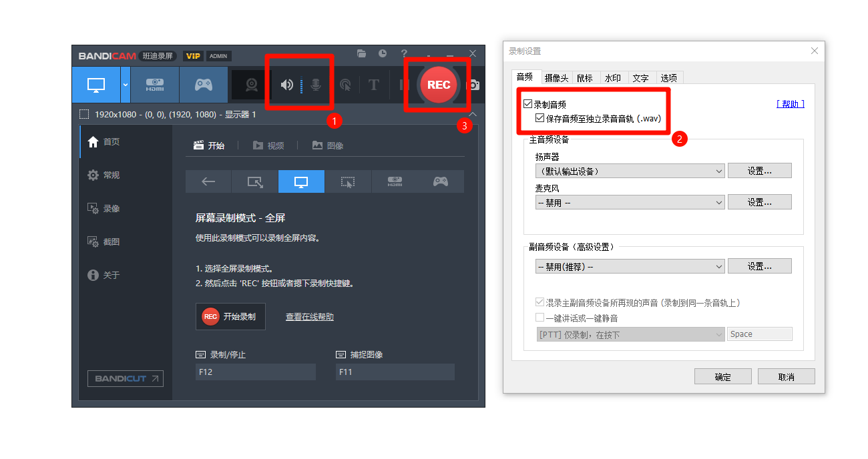This screenshot has width=868, height=459.
Task: Switch to the 摄像头 tab
Action: click(x=556, y=78)
